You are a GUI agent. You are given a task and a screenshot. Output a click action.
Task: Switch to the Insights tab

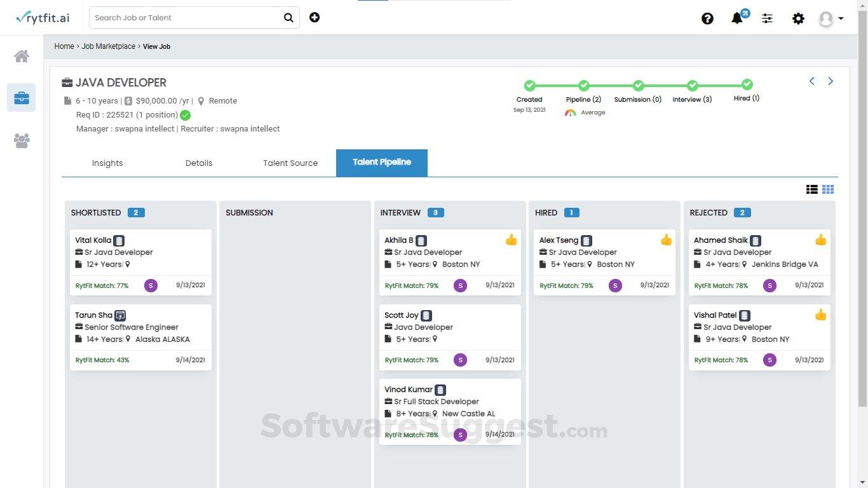point(107,163)
